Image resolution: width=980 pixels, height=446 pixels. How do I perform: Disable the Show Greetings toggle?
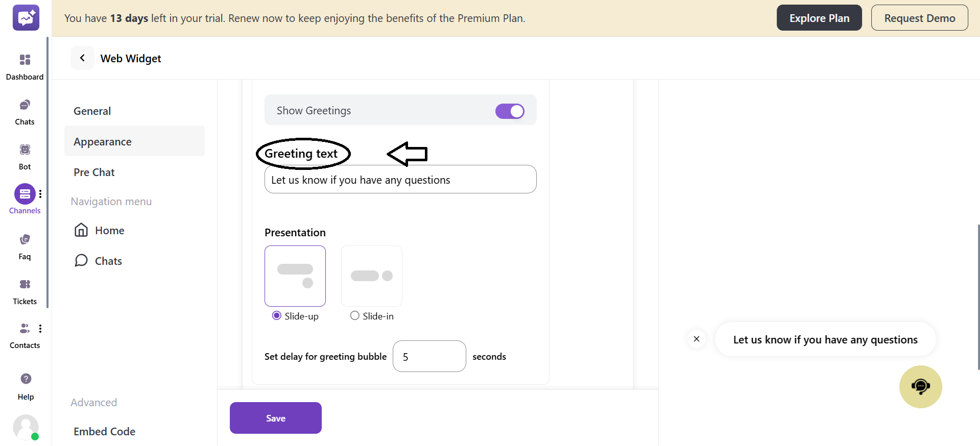(x=510, y=111)
